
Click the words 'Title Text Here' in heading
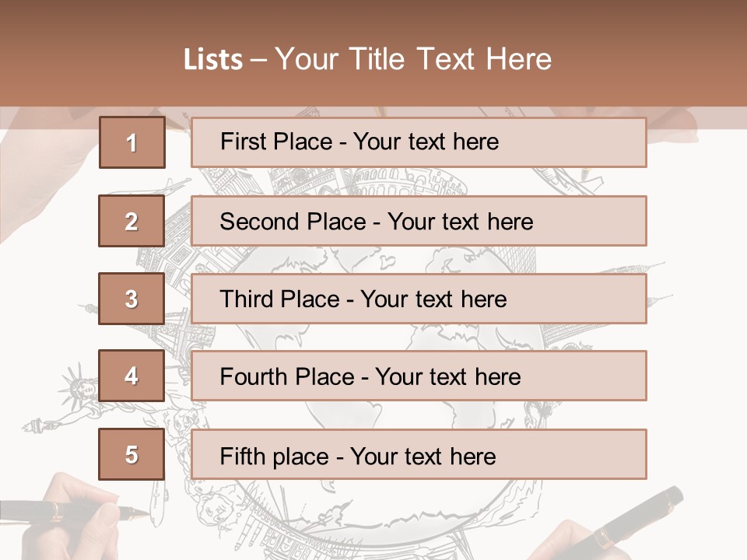pos(450,59)
